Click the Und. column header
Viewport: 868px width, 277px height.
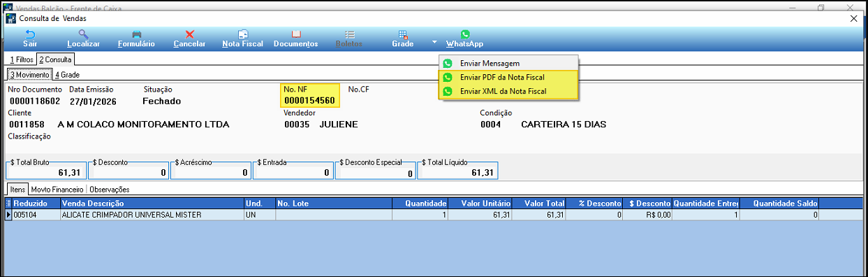[260, 204]
